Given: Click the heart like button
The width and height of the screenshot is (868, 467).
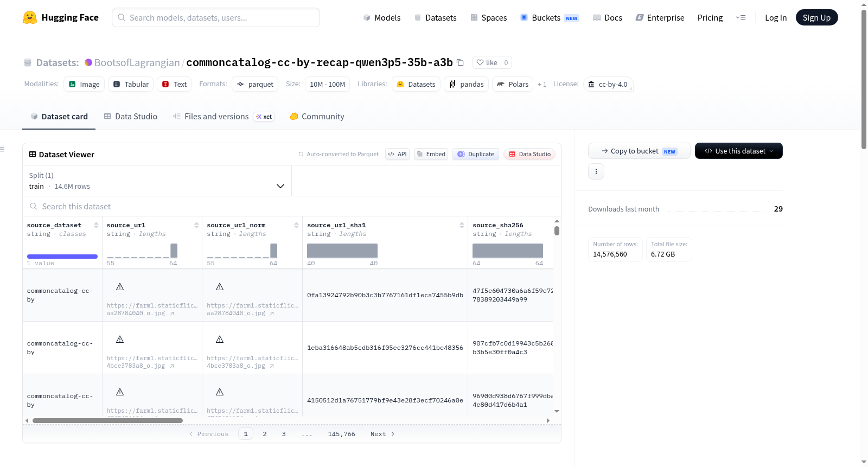Looking at the screenshot, I should click(487, 62).
